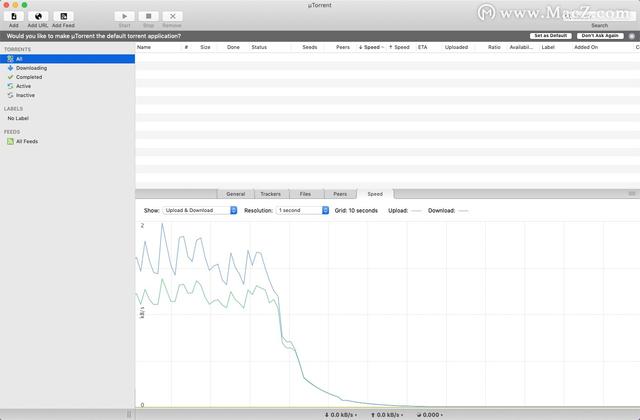Screen dimensions: 640x420
Task: Open the Add URL toolbar icon
Action: [38, 16]
